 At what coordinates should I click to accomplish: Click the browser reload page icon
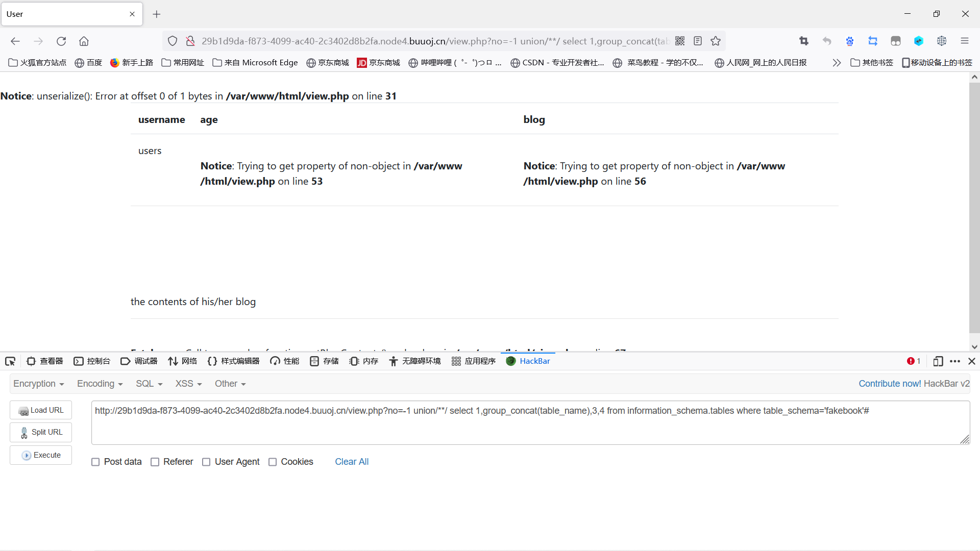pyautogui.click(x=61, y=41)
